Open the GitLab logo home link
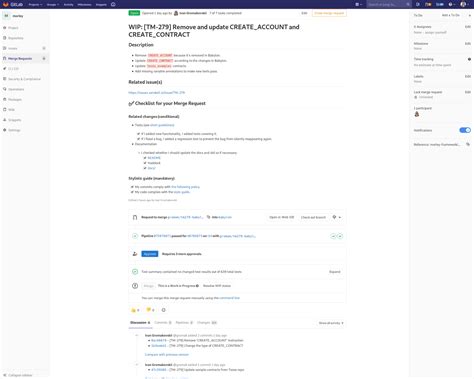This screenshot has height=379, width=474. pos(13,4)
